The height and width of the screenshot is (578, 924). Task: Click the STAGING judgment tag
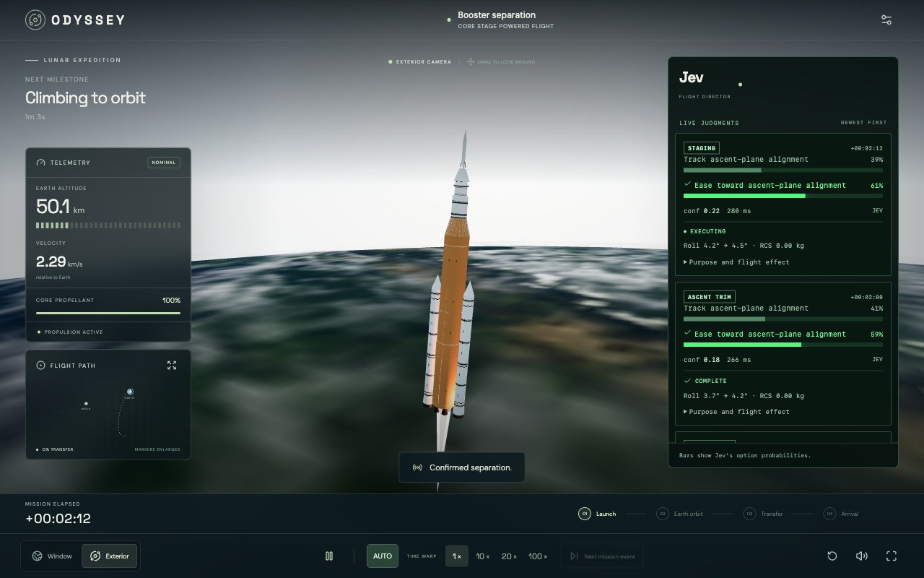click(x=702, y=148)
